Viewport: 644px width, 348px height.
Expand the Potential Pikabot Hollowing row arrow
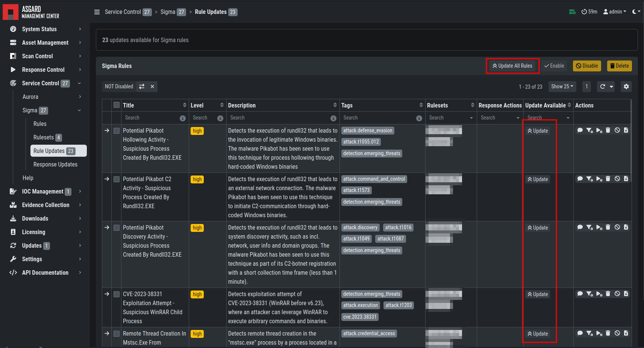pos(107,130)
